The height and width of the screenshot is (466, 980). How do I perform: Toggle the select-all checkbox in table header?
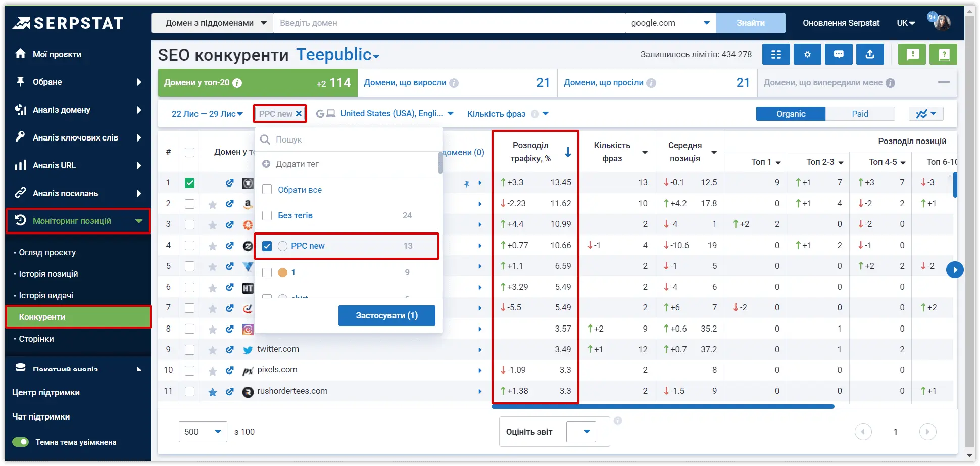click(189, 152)
